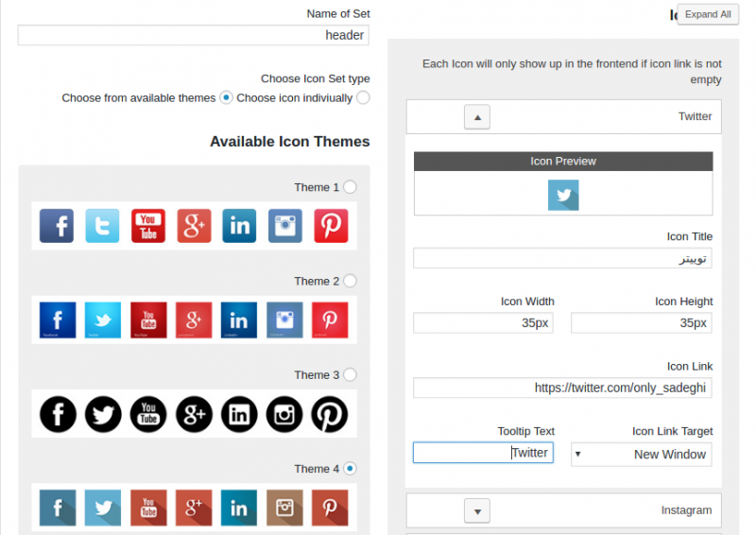Select Theme 4 radio button

pyautogui.click(x=351, y=468)
